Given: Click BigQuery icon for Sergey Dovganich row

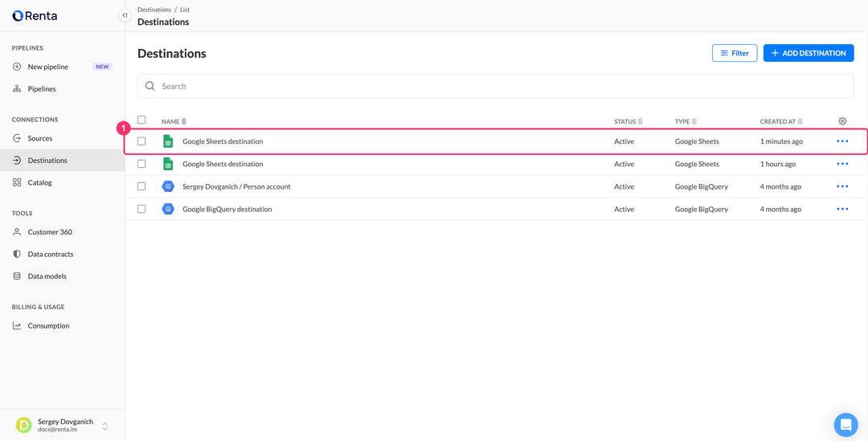Looking at the screenshot, I should 168,186.
